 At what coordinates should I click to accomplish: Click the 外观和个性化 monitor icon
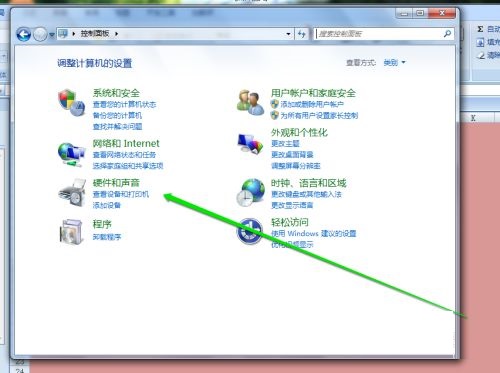click(x=250, y=144)
